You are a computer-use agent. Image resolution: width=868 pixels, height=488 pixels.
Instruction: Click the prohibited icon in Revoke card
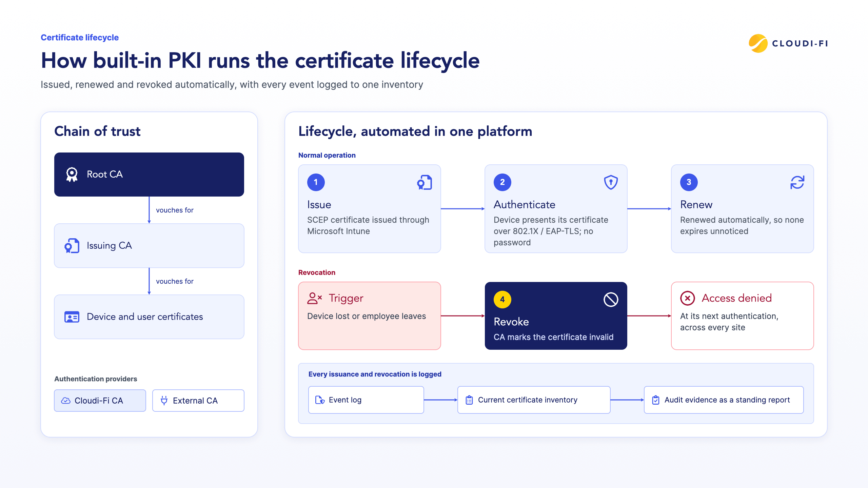click(x=611, y=300)
